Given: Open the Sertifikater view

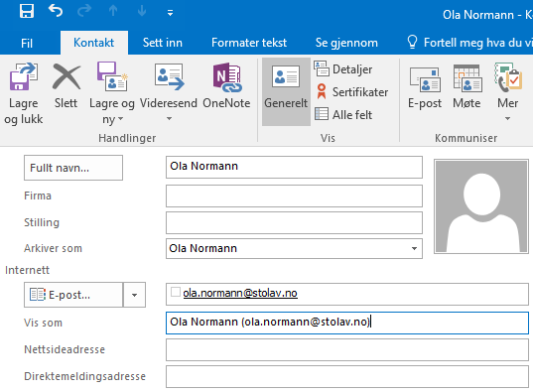Looking at the screenshot, I should tap(350, 91).
